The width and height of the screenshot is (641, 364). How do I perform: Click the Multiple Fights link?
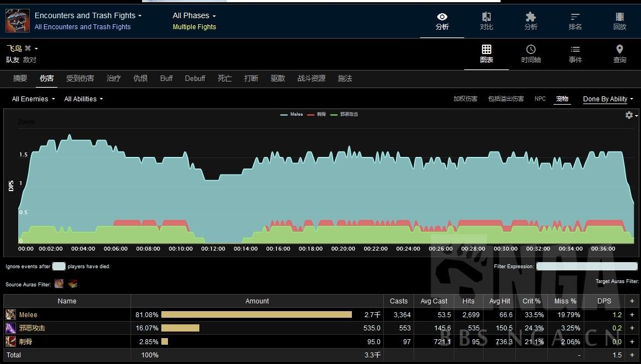(x=194, y=27)
